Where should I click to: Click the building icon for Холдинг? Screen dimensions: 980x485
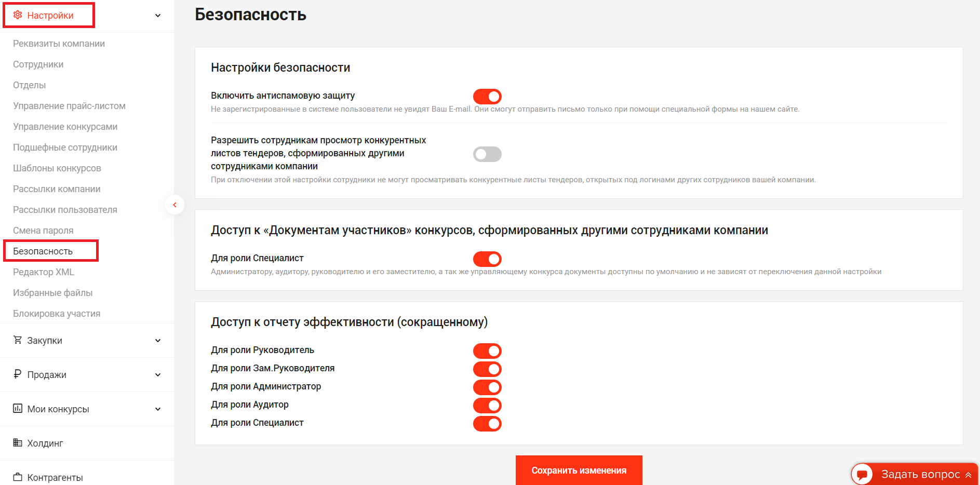tap(18, 443)
